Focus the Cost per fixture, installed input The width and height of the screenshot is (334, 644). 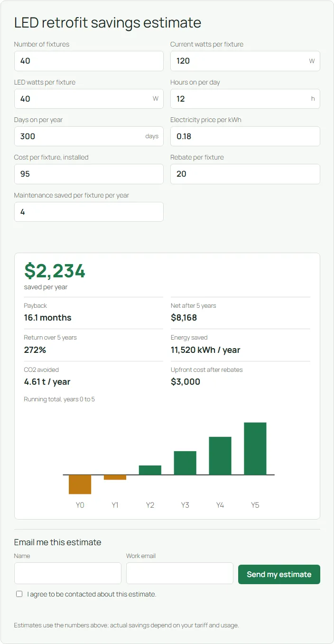[89, 174]
